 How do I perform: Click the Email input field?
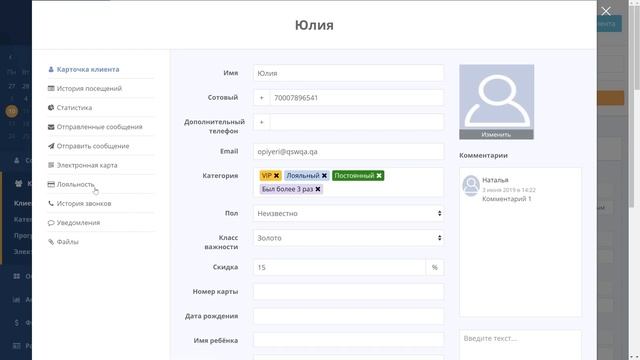point(348,151)
